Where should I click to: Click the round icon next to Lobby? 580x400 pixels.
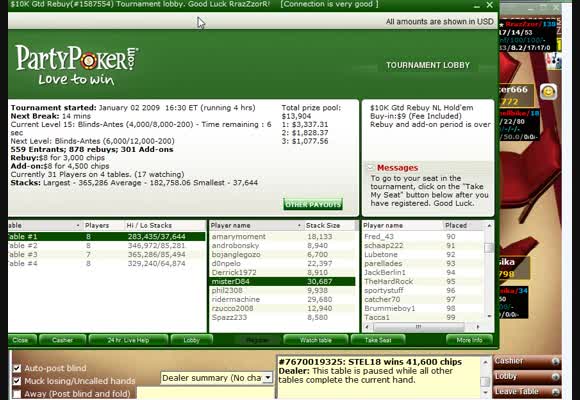point(555,376)
